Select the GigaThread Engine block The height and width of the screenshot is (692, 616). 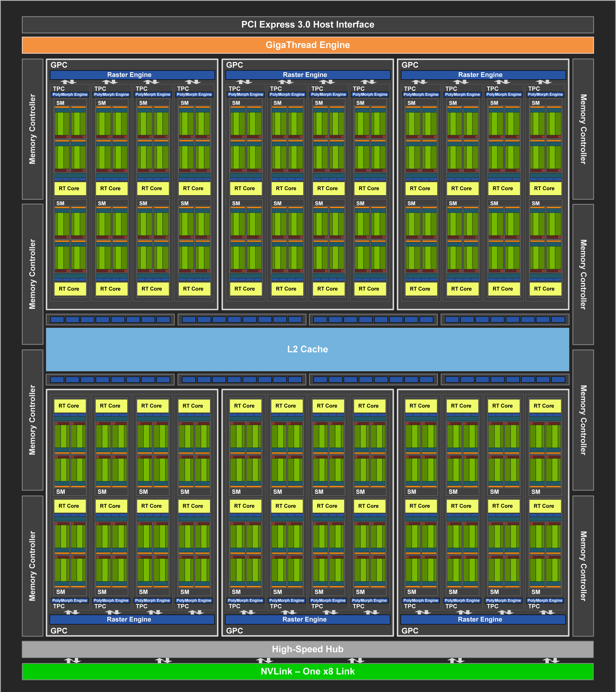pyautogui.click(x=308, y=45)
